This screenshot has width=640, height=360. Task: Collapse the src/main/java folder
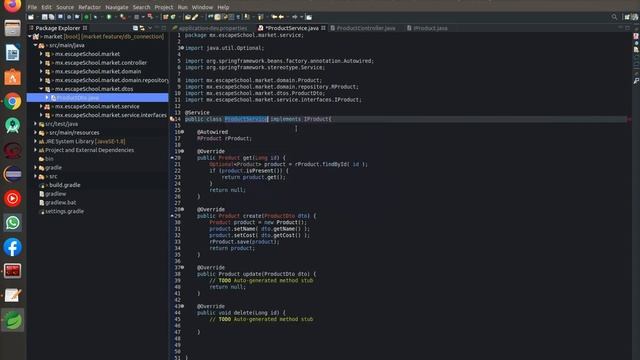[x=36, y=45]
